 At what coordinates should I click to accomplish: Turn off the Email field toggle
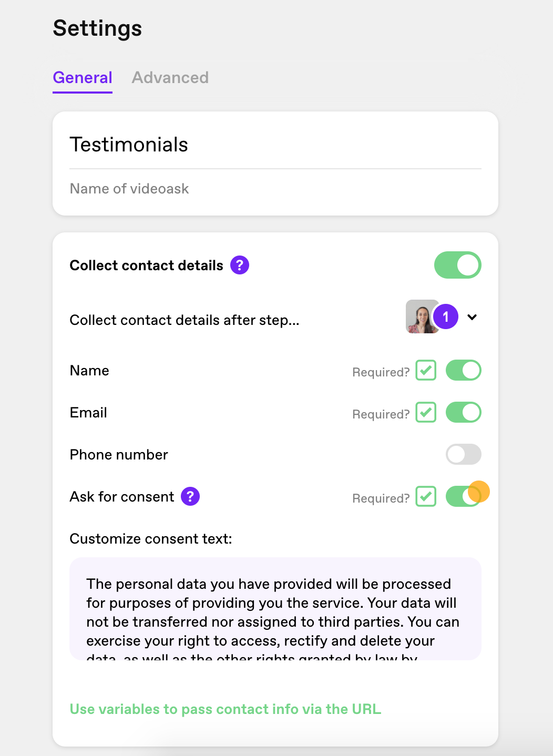coord(464,412)
